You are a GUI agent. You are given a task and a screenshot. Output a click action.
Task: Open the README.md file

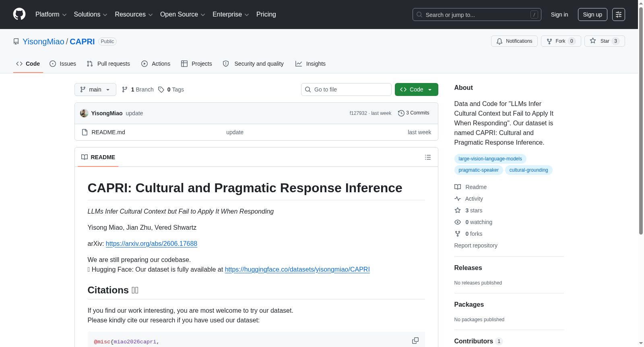[108, 132]
